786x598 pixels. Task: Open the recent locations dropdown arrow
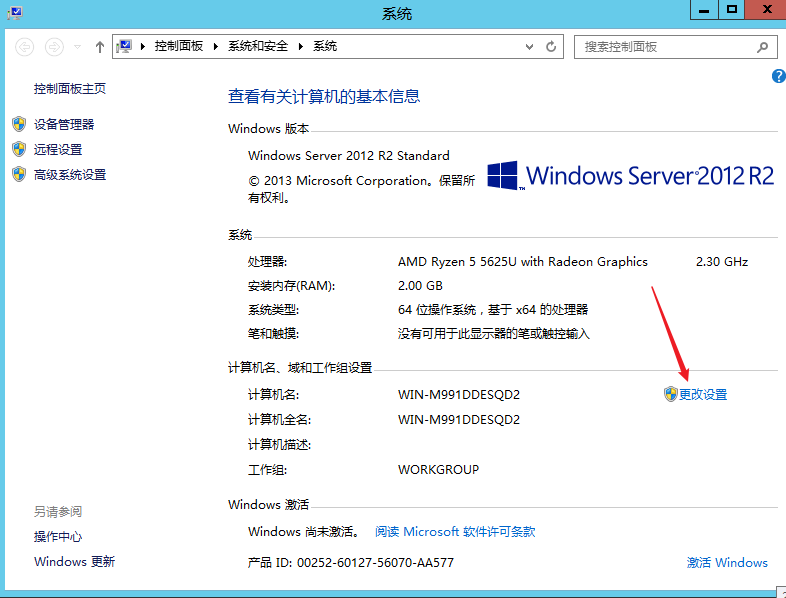[x=77, y=47]
